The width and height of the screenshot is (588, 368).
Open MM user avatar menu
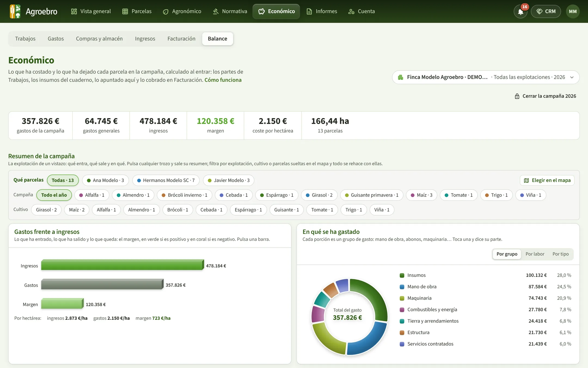pos(573,11)
